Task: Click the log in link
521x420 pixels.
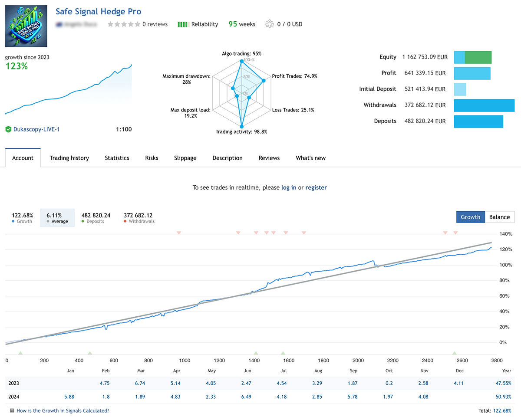Action: (289, 187)
